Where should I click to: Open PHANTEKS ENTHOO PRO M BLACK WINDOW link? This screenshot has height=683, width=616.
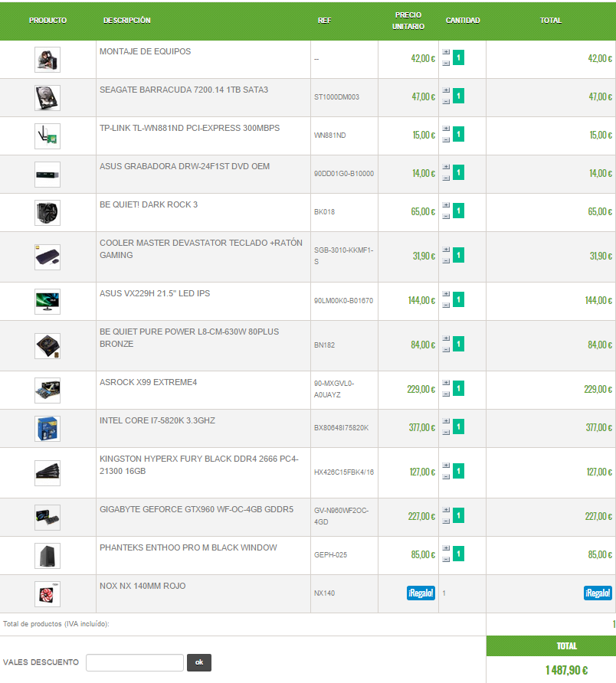coord(188,548)
